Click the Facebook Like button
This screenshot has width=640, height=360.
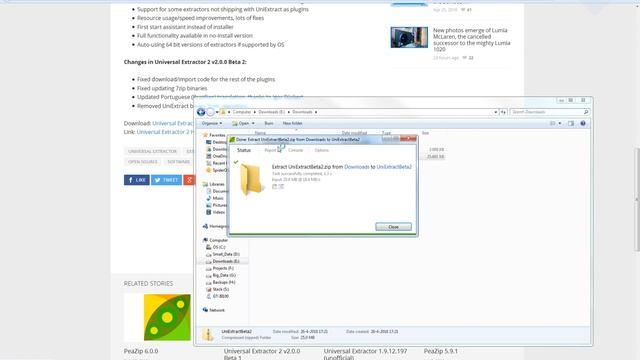click(137, 180)
